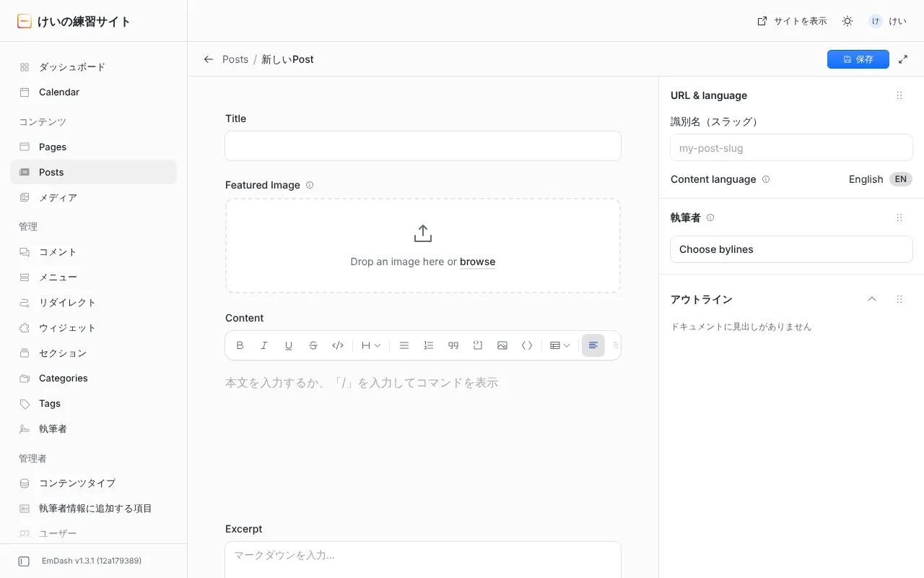924x578 pixels.
Task: Open ウィジェット in sidebar
Action: coord(94,328)
